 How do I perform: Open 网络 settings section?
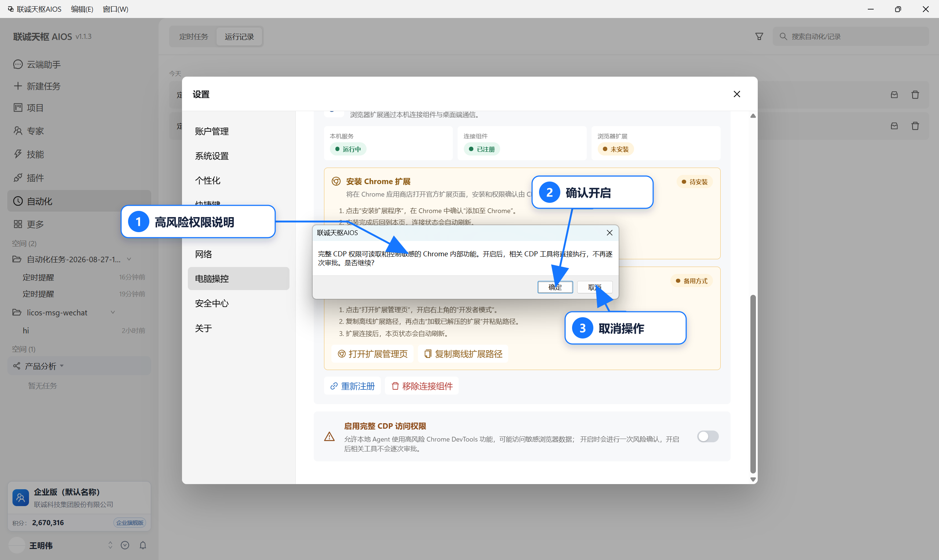[x=239, y=254]
